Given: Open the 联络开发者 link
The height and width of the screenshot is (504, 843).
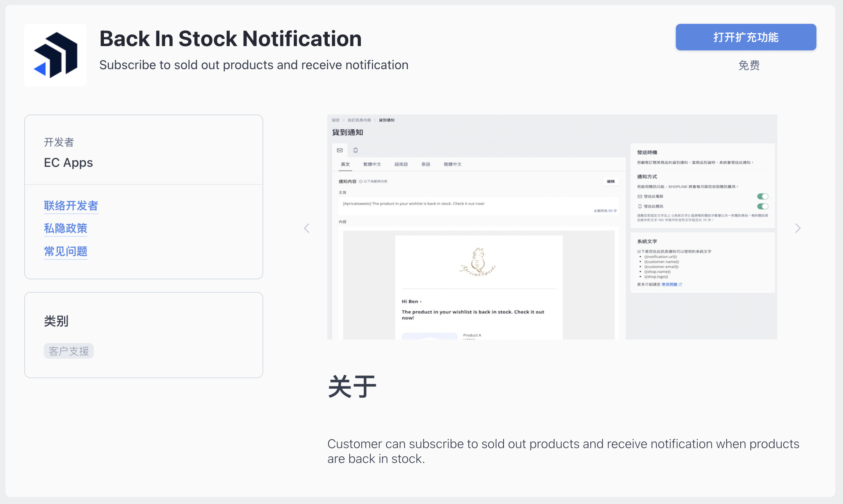Looking at the screenshot, I should [x=71, y=206].
